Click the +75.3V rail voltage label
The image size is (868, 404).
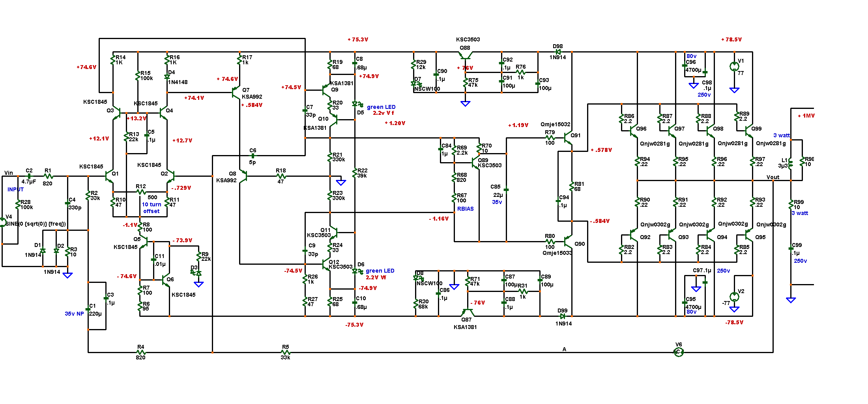click(358, 39)
